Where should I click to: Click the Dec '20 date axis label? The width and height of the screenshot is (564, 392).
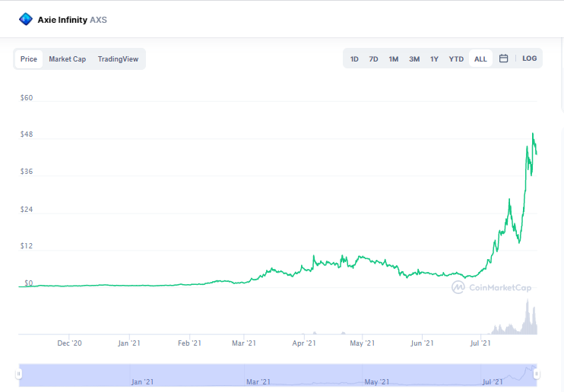[69, 343]
